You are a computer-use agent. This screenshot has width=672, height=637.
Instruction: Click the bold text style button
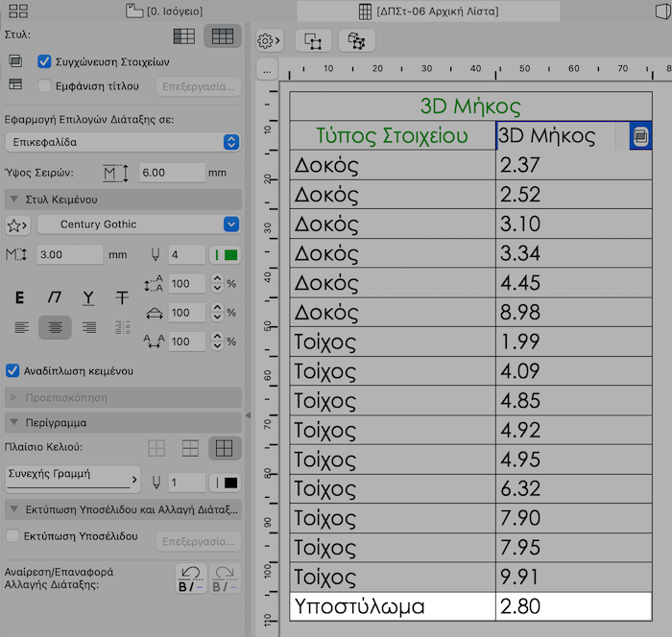(20, 297)
